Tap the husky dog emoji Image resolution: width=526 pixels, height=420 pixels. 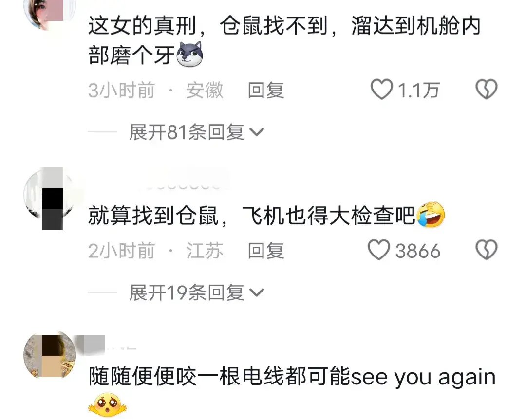(189, 55)
